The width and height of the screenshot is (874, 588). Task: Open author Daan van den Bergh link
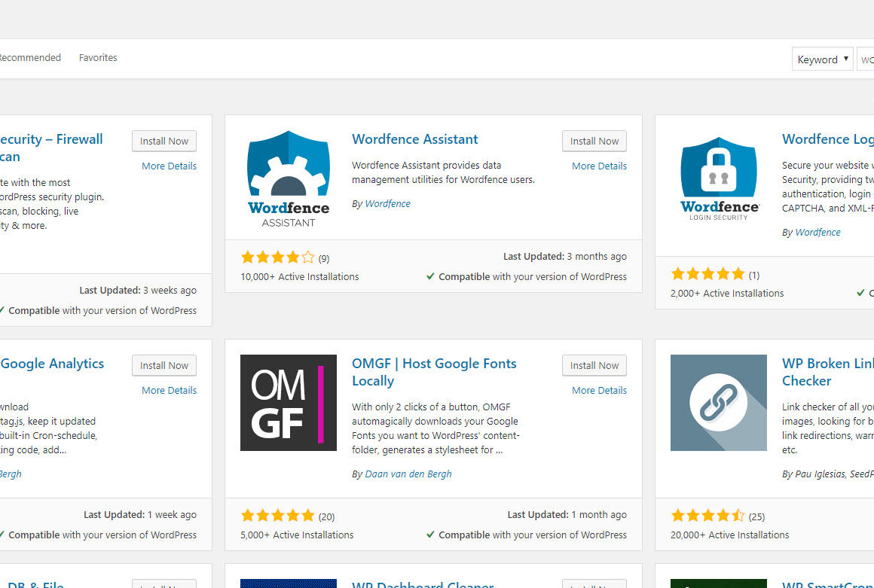tap(408, 474)
